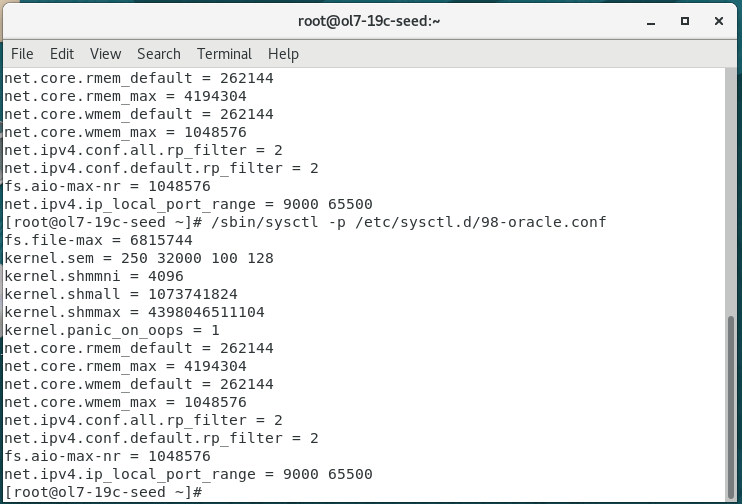Click the kernel.panic_on_oops = 1 line
Viewport: 742px width, 504px height.
pyautogui.click(x=111, y=330)
